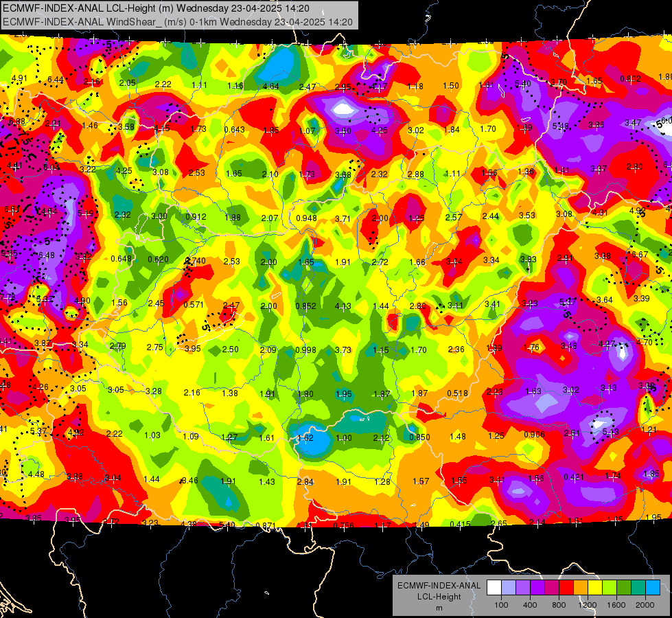Click the legend label 1600
Viewport: 672px width, 618px height.
point(616,605)
